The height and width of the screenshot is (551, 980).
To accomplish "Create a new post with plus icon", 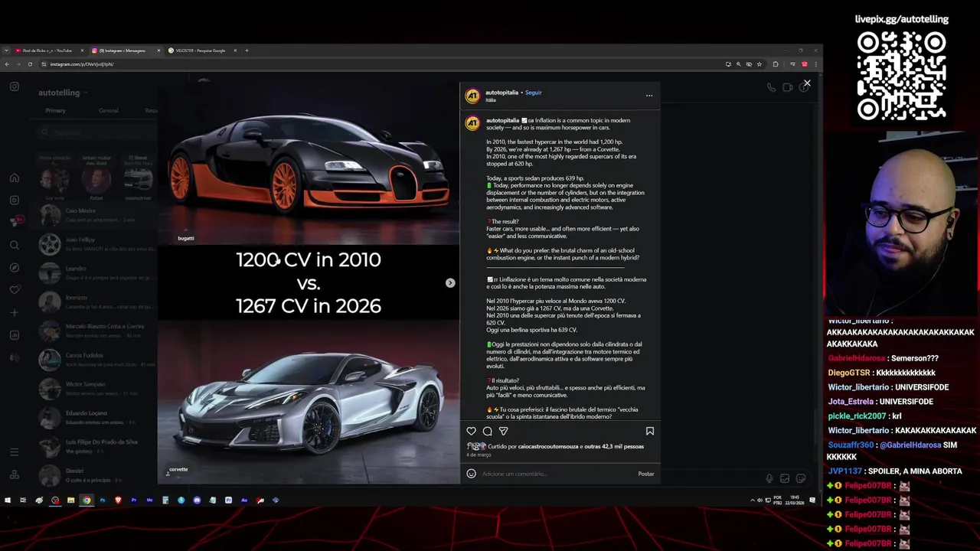I will [x=15, y=312].
